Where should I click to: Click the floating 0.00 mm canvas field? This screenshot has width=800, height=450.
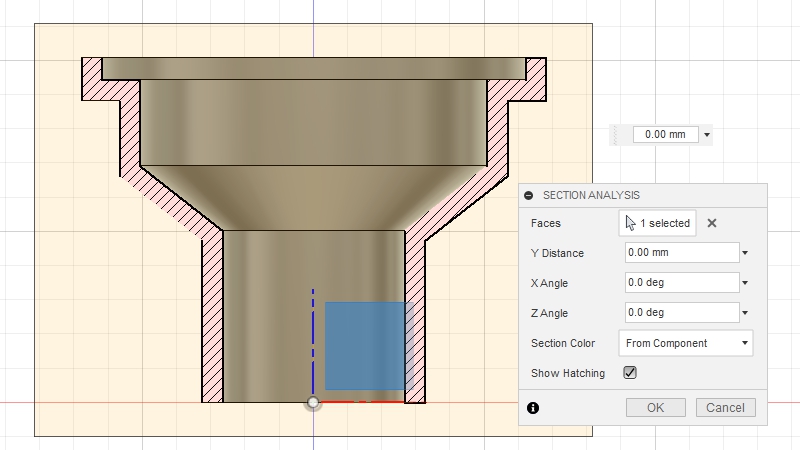coord(665,135)
